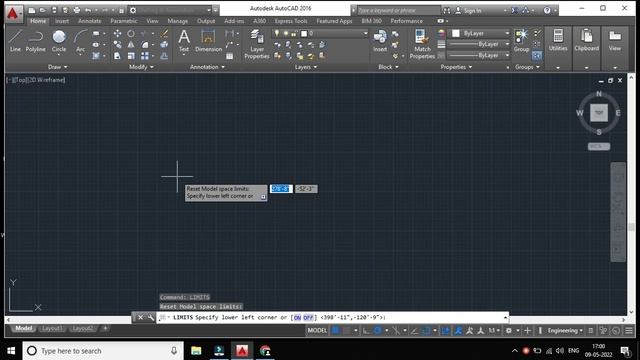
Task: Open Layer Properties manager
Action: point(257,44)
